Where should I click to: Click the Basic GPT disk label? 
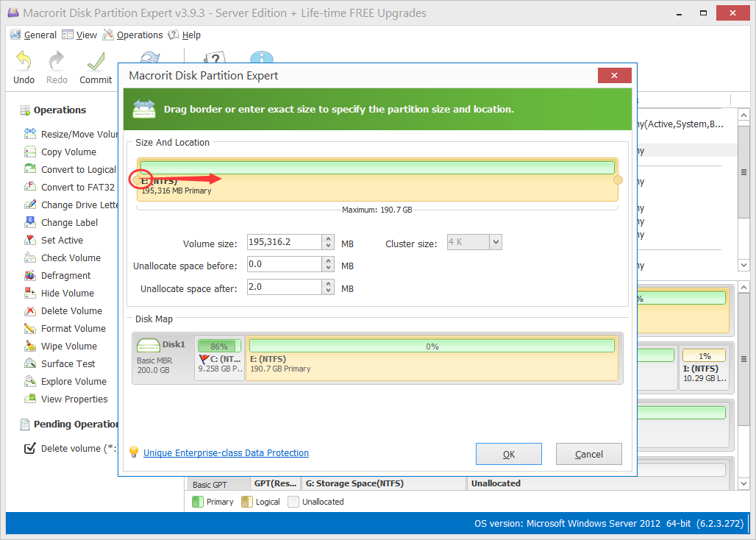tap(210, 485)
